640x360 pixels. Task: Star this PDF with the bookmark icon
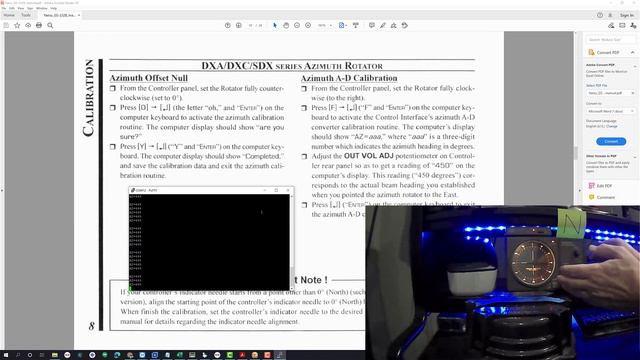tap(17, 25)
